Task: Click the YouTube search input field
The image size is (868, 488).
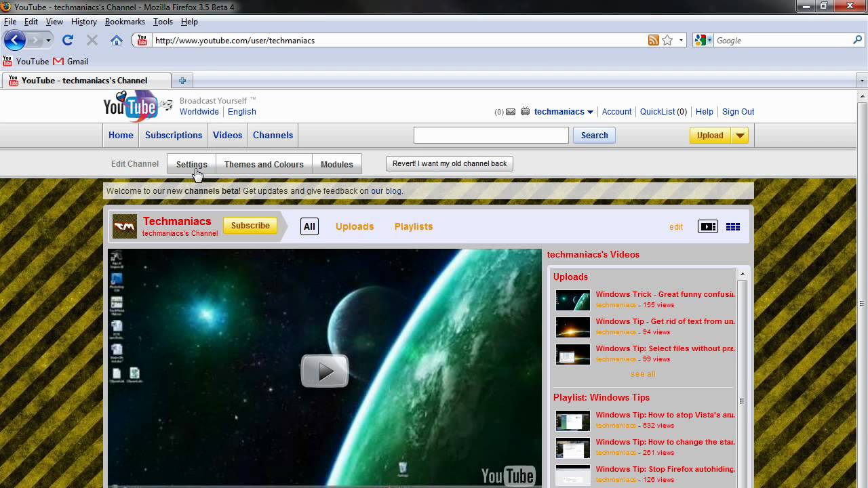Action: click(491, 135)
